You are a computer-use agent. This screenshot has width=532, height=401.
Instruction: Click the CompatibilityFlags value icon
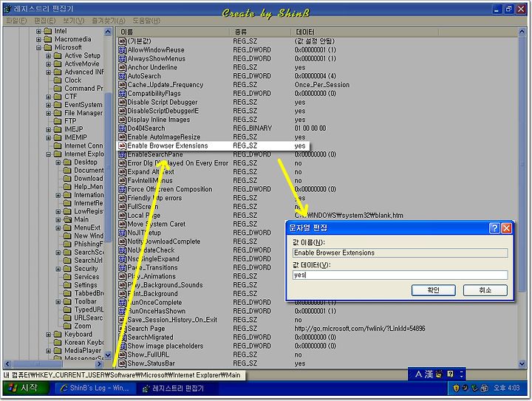click(x=122, y=93)
